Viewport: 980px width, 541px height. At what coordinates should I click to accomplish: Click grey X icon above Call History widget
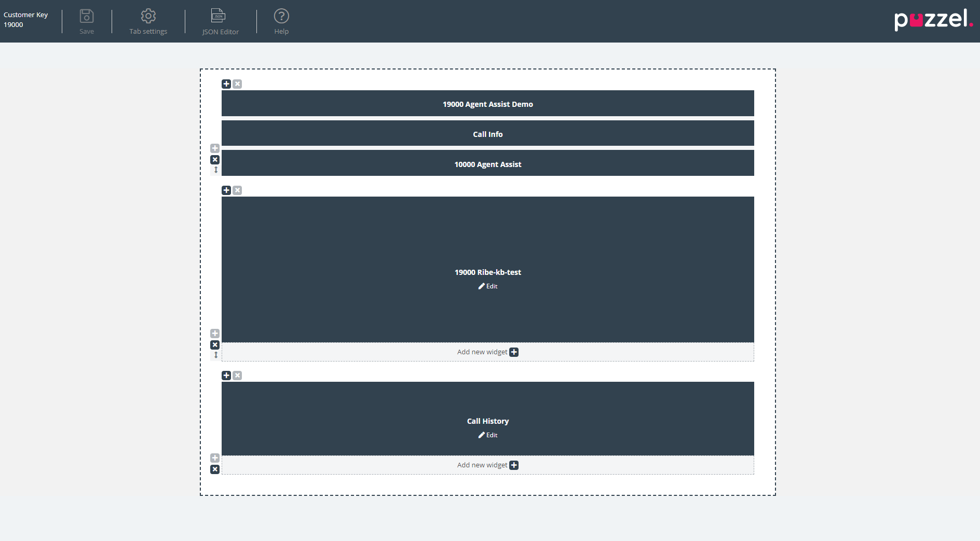click(x=237, y=376)
